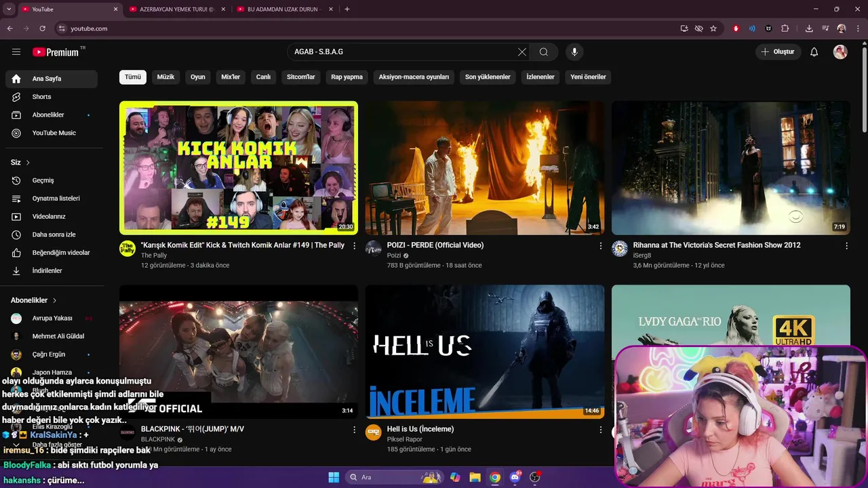This screenshot has width=868, height=488.
Task: Open more options for POIZI - PERDE video
Action: coord(600,246)
